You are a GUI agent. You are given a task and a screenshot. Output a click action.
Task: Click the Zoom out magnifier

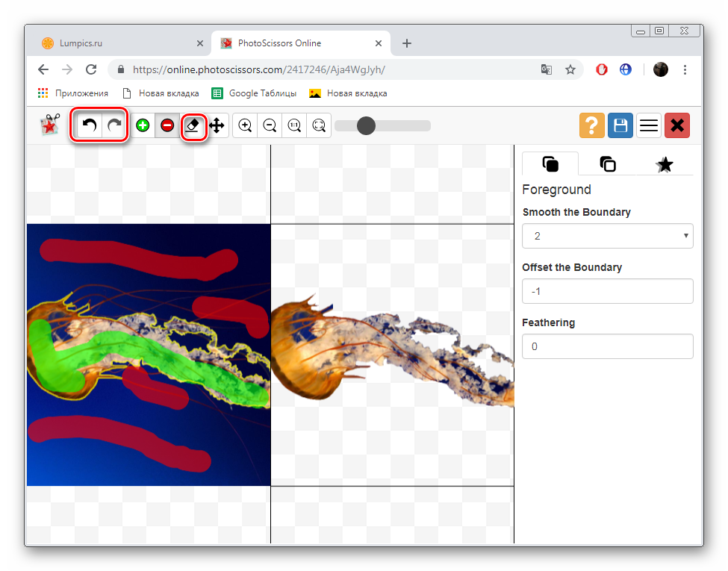(270, 125)
